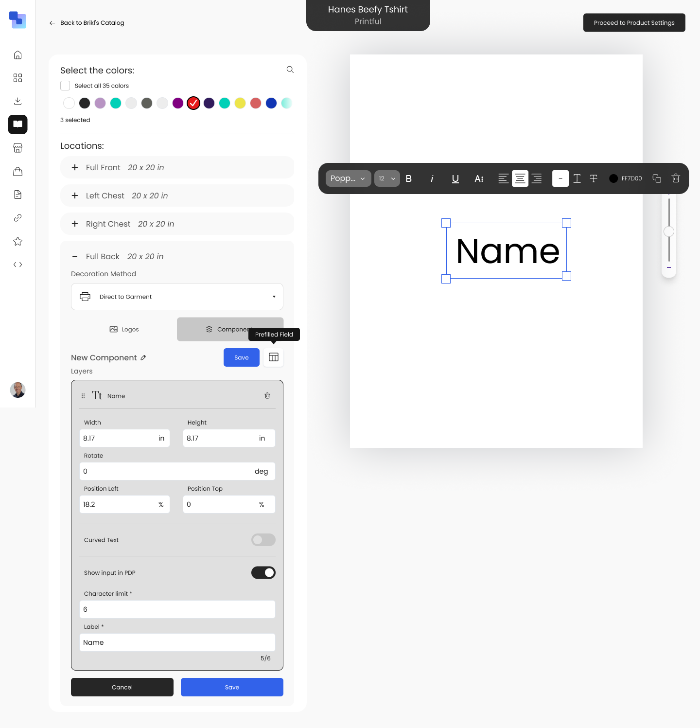The height and width of the screenshot is (728, 700).
Task: Disable Show input in PDP
Action: (x=263, y=572)
